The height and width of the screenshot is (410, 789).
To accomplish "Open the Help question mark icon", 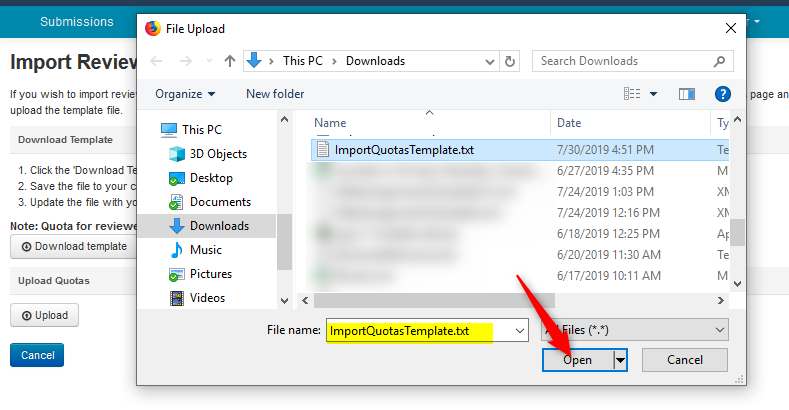I will (723, 94).
